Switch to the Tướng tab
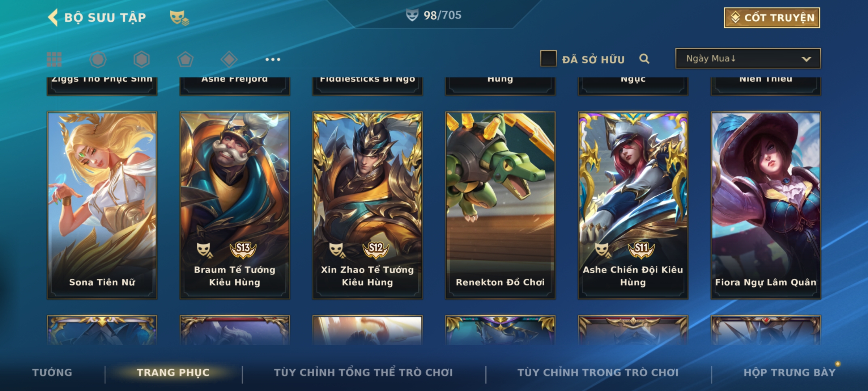Viewport: 868px width, 391px height. tap(52, 373)
